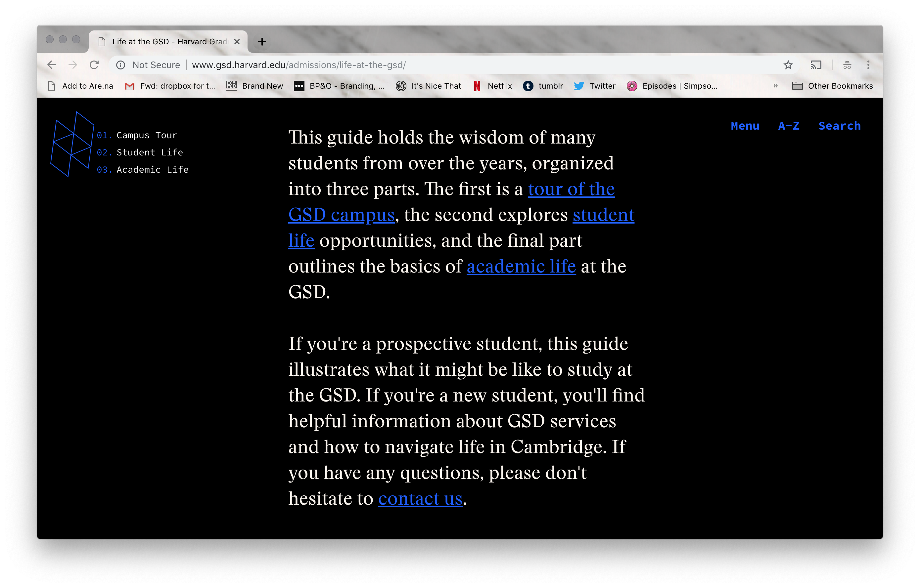
Task: Open It's Nice That bookmark
Action: [x=428, y=86]
